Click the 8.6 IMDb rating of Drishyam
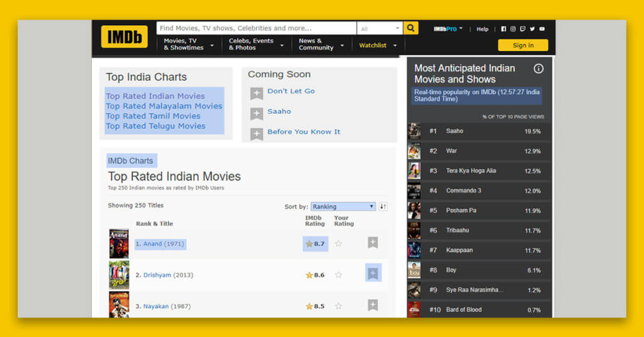The height and width of the screenshot is (337, 644). coord(316,275)
